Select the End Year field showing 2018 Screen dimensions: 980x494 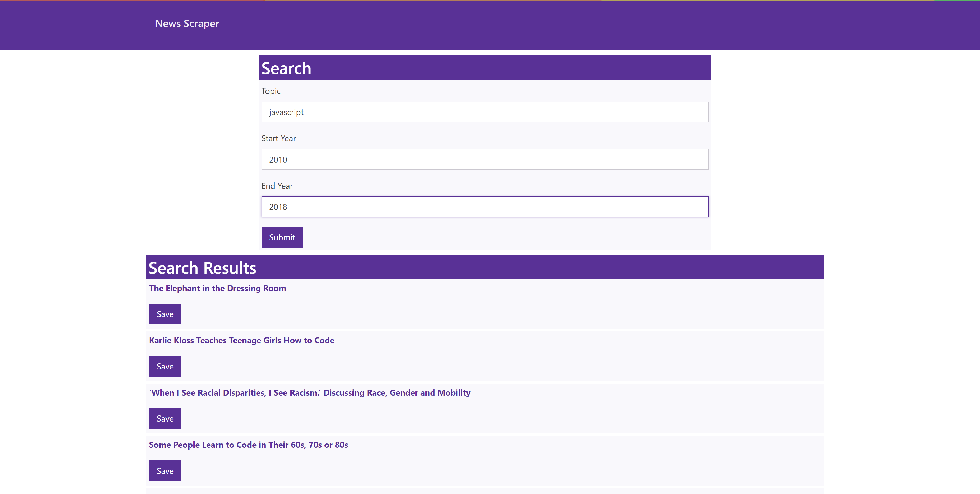pyautogui.click(x=485, y=207)
